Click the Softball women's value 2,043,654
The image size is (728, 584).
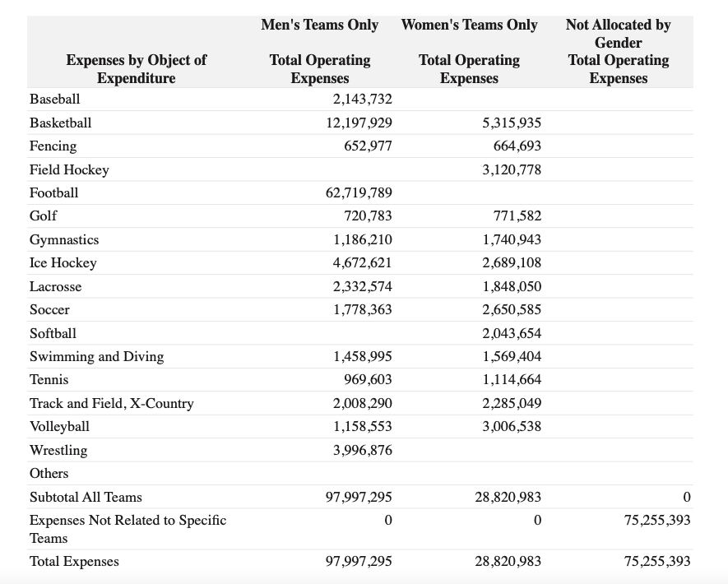tap(512, 333)
